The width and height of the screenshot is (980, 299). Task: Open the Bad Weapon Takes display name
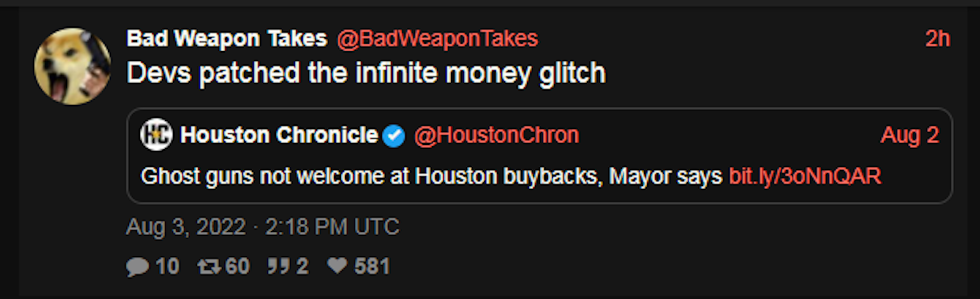pyautogui.click(x=227, y=38)
